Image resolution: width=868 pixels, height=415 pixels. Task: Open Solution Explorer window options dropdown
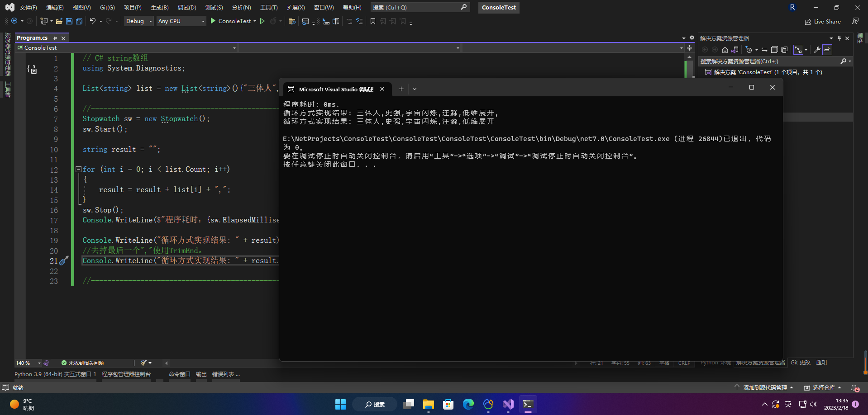pos(831,38)
